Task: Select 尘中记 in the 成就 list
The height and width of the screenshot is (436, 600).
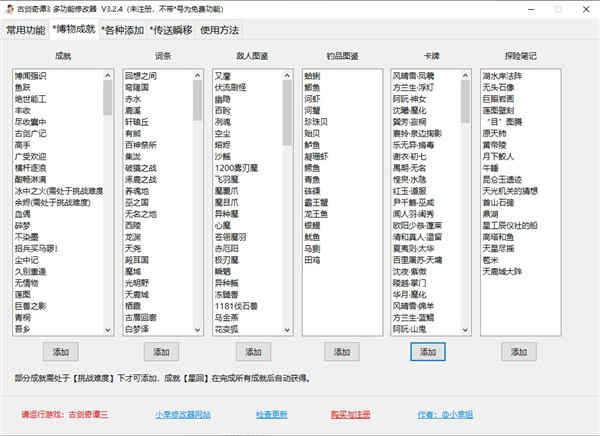Action: pos(26,260)
